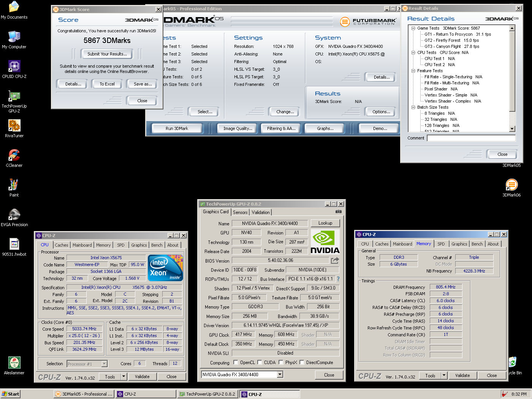Switch to Mainboard tab in left CPU-Z

click(x=82, y=245)
